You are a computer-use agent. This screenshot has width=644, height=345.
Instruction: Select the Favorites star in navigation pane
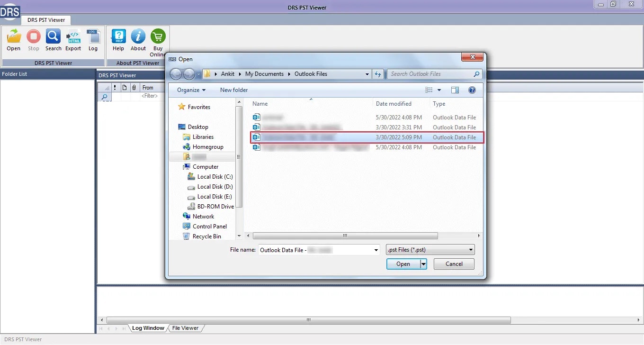(181, 107)
